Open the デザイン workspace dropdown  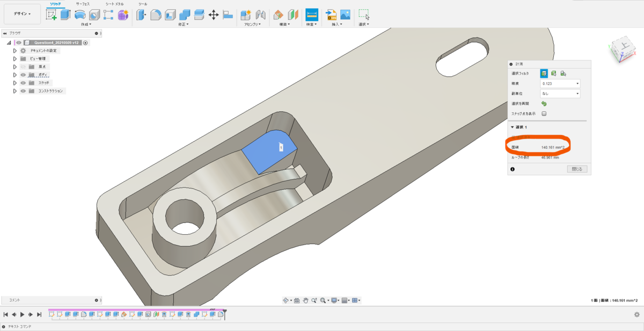(x=22, y=14)
